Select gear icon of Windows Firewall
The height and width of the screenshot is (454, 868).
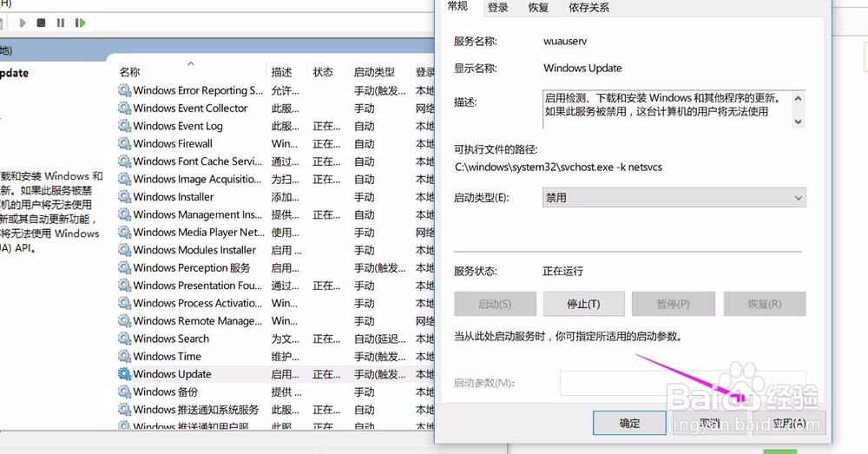click(124, 143)
